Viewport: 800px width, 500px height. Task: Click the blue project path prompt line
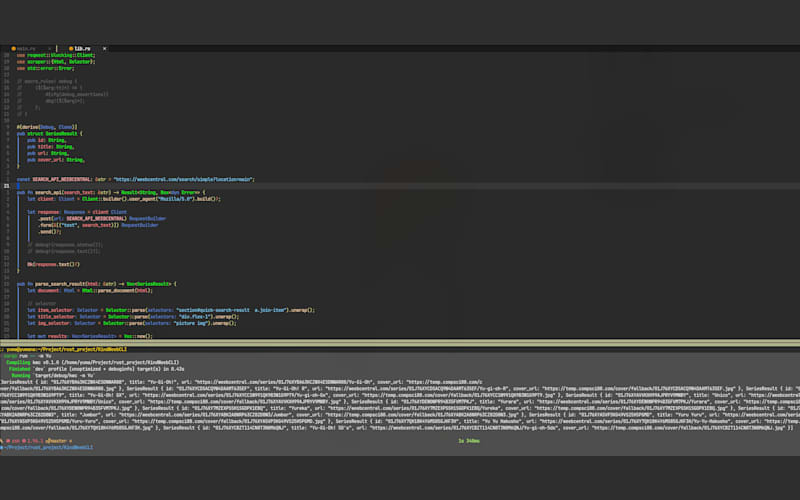point(47,447)
